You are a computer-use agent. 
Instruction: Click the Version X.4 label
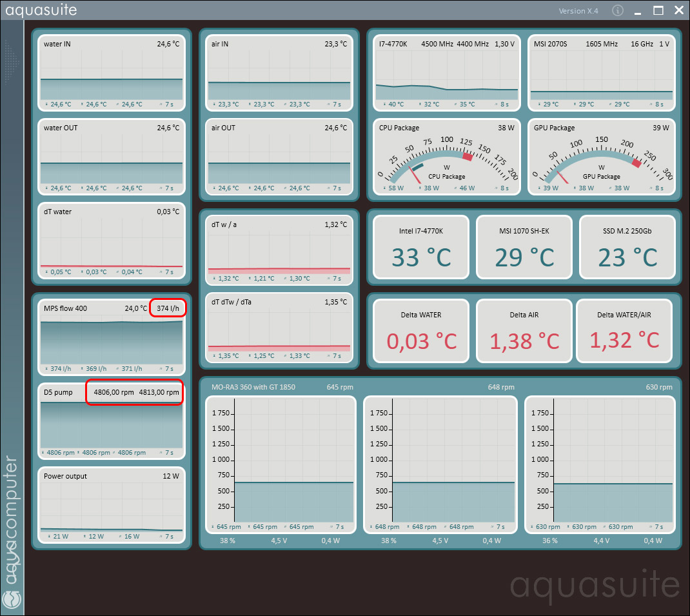click(578, 11)
